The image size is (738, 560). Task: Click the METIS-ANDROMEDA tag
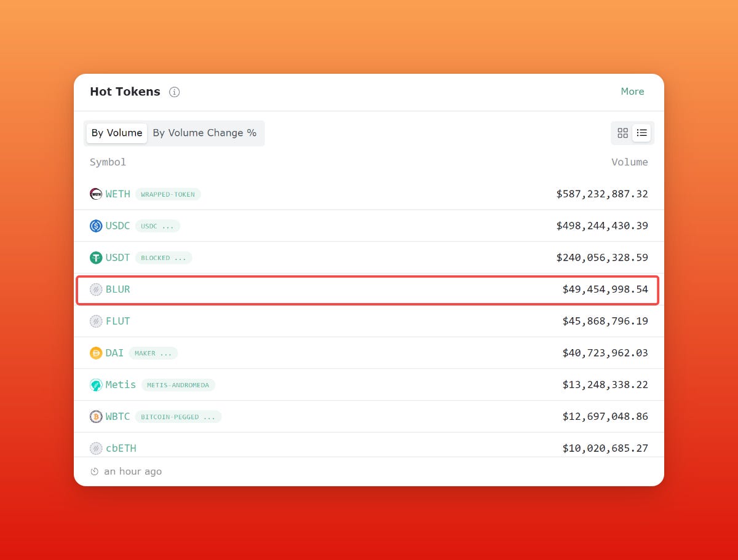point(178,385)
